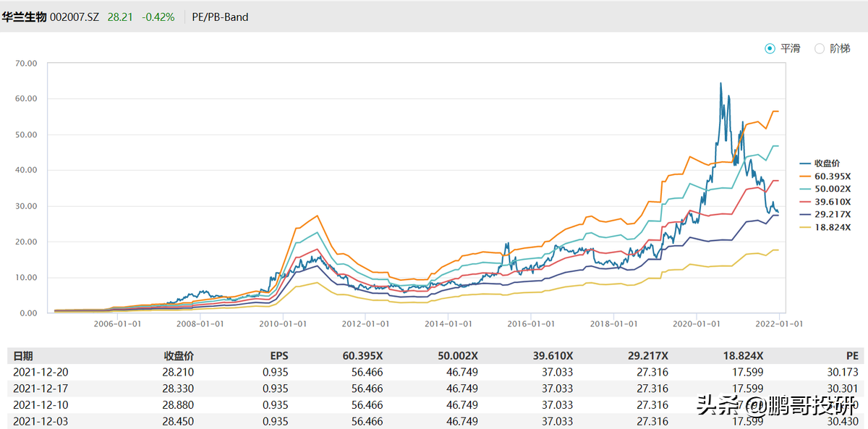Click closing price 28.450 in the table
This screenshot has width=868, height=429.
pos(179,421)
